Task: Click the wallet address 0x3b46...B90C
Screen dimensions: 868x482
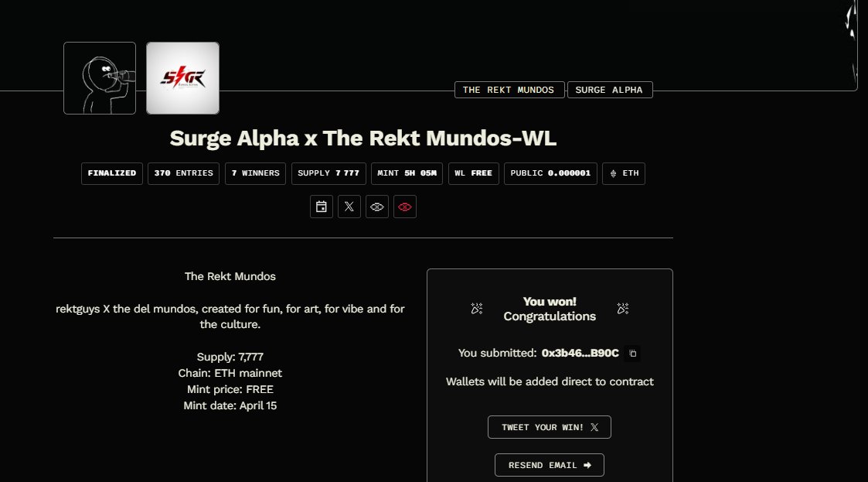Action: coord(580,354)
